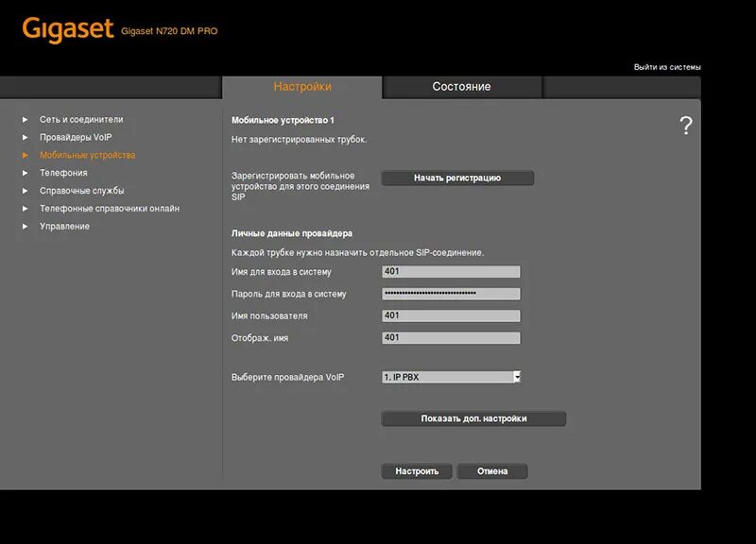Click Показать доп. настройки button
Screen dimensions: 756x544
coord(473,418)
